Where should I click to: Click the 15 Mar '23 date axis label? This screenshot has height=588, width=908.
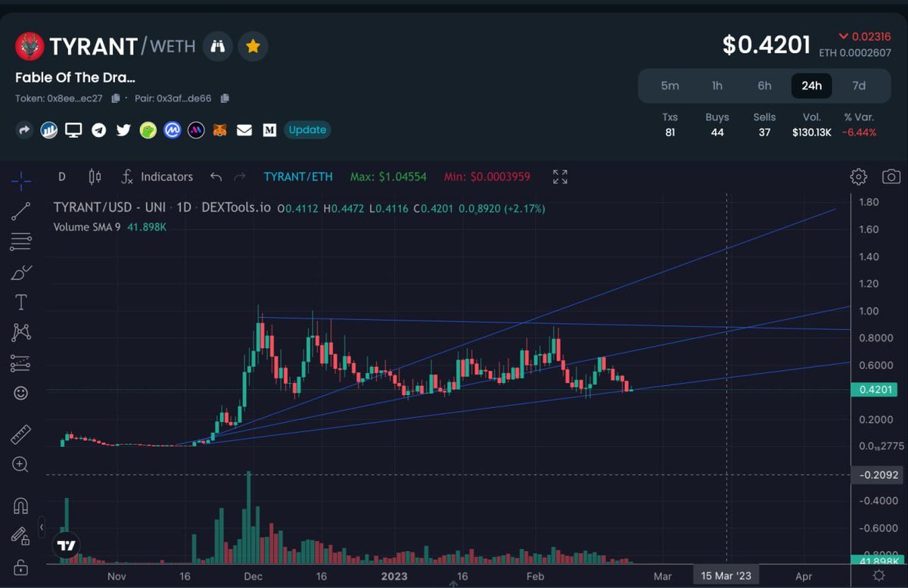726,576
